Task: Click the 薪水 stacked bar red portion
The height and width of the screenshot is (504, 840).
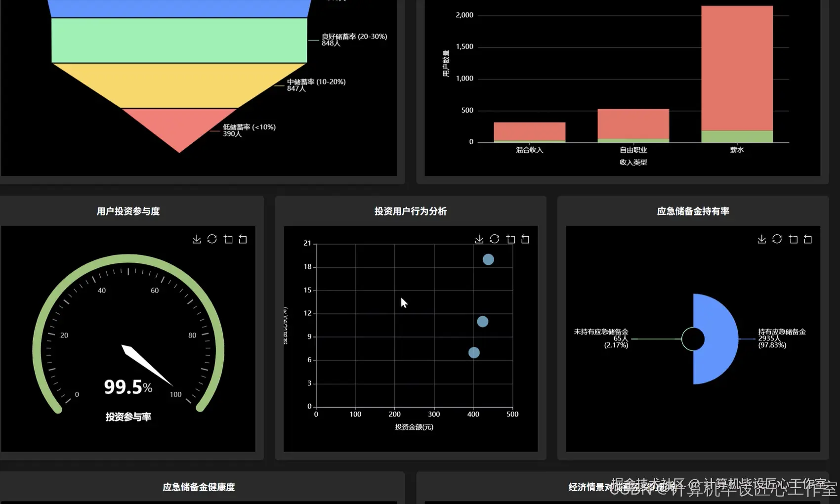Action: pos(737,68)
